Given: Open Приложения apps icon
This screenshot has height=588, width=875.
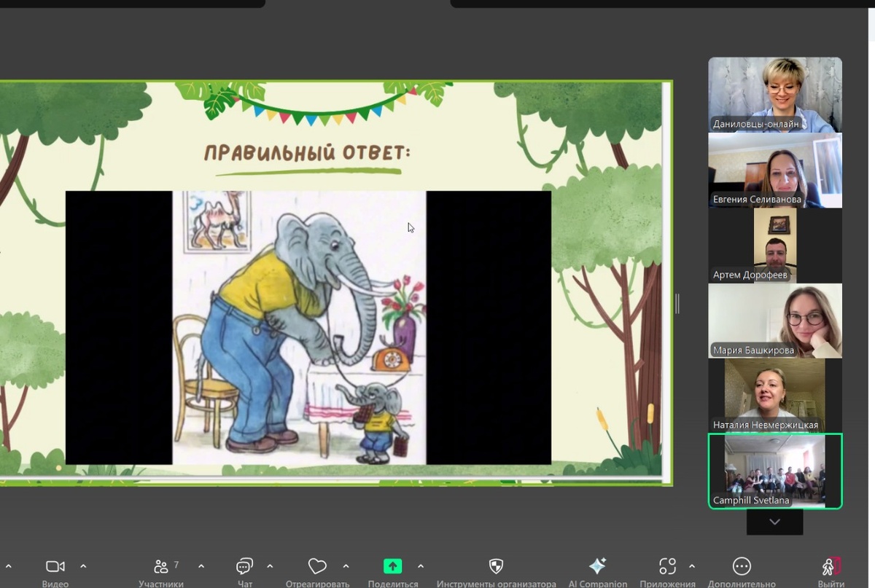Looking at the screenshot, I should pos(668,566).
